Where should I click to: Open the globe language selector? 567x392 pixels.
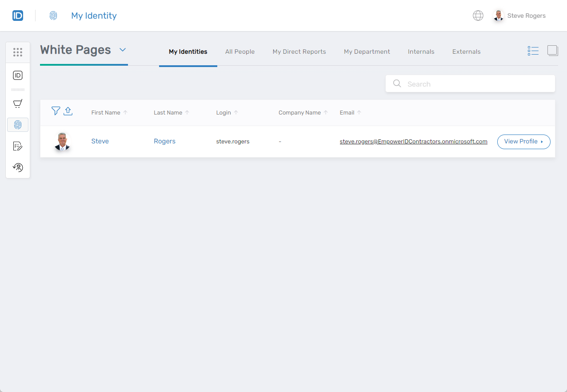478,15
